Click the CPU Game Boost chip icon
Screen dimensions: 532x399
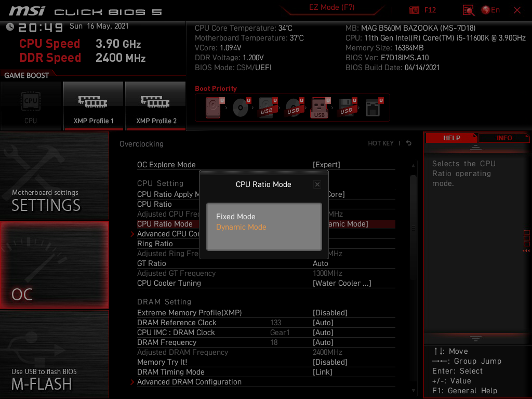[x=31, y=101]
